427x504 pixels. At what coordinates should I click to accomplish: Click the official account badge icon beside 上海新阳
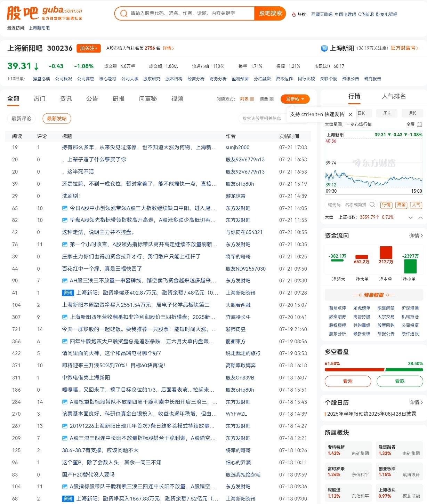click(x=324, y=48)
